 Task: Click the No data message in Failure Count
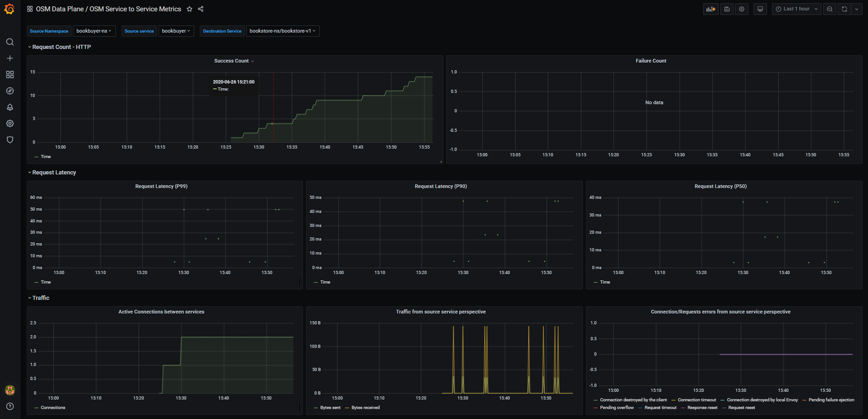(654, 102)
